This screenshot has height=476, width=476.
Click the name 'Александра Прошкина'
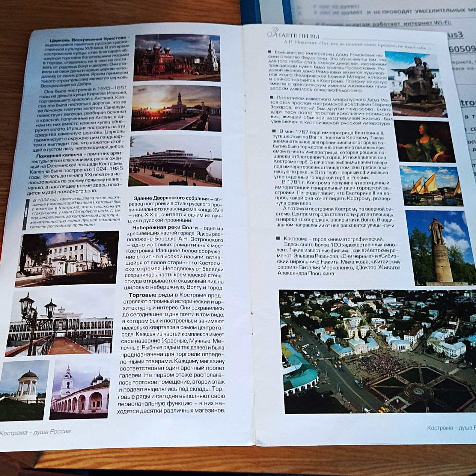(306, 273)
